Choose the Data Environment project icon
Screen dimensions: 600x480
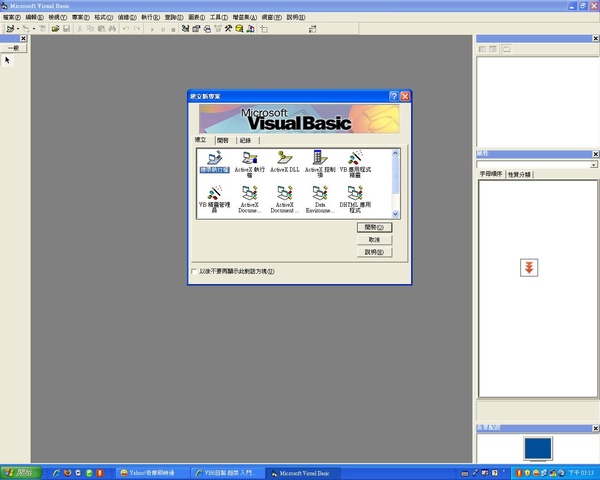click(x=320, y=199)
